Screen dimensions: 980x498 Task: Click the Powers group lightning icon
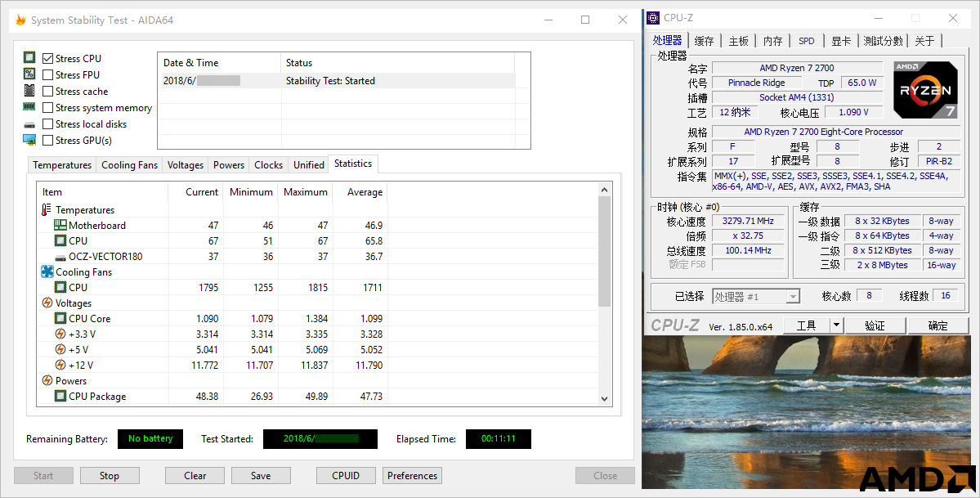[x=47, y=380]
